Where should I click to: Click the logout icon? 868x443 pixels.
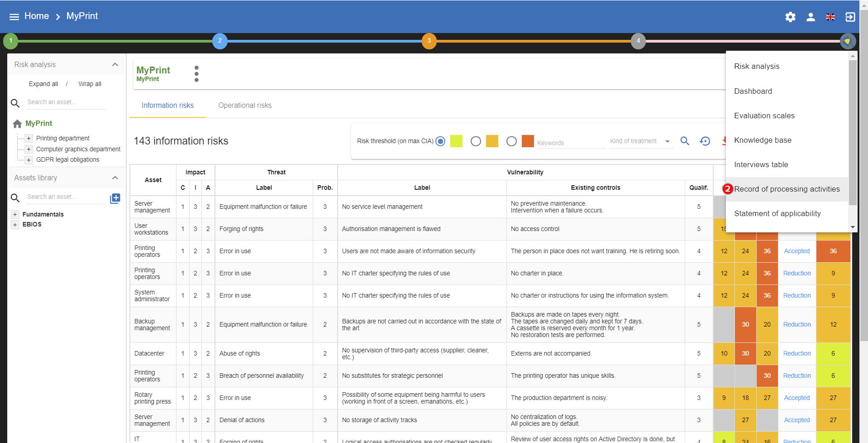pos(850,17)
